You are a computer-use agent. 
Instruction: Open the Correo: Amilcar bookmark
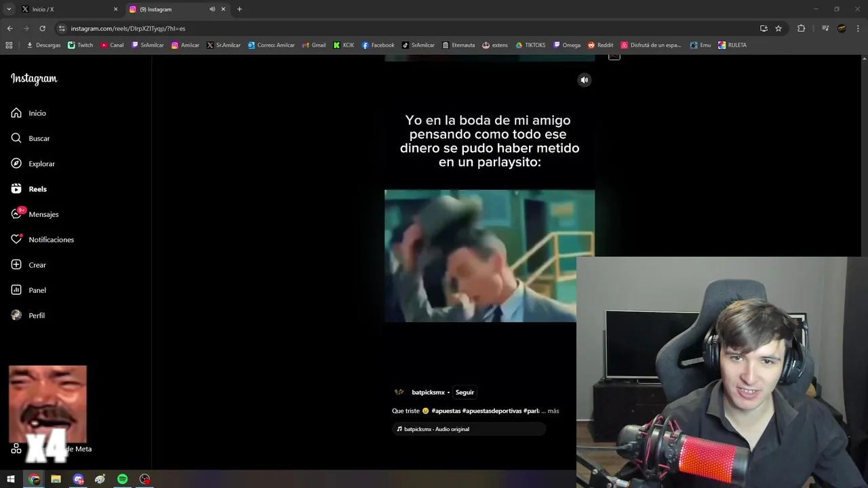271,45
